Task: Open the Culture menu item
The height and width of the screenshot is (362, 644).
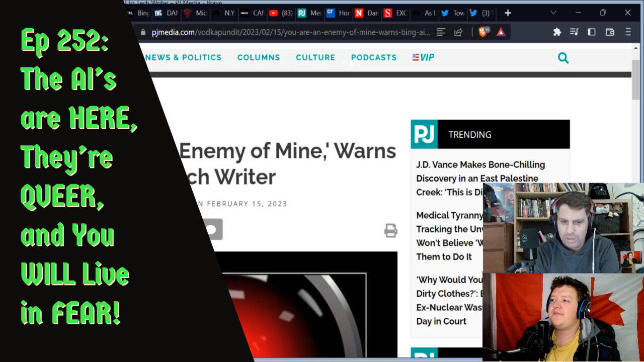Action: pyautogui.click(x=315, y=57)
